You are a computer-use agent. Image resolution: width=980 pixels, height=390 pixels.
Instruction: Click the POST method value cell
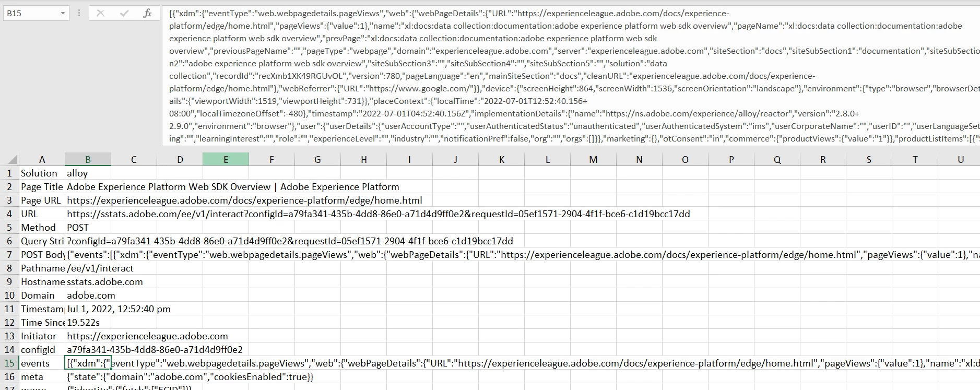[x=88, y=227]
